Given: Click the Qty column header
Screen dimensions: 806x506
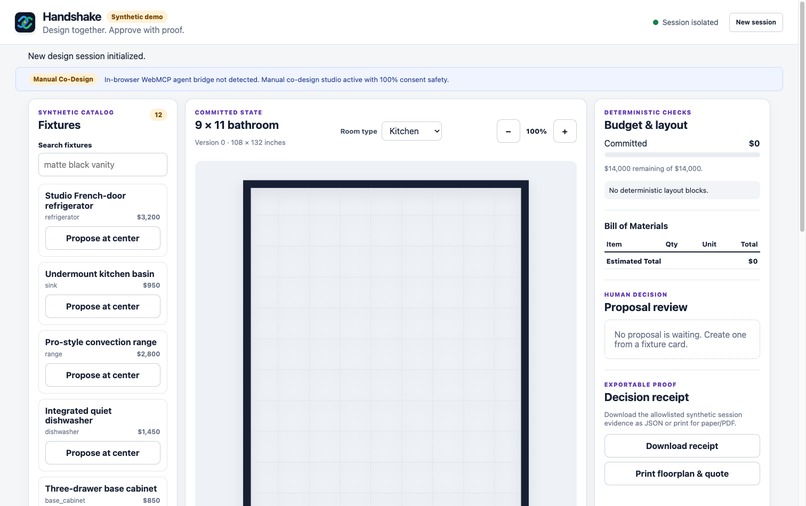Looking at the screenshot, I should click(x=671, y=244).
